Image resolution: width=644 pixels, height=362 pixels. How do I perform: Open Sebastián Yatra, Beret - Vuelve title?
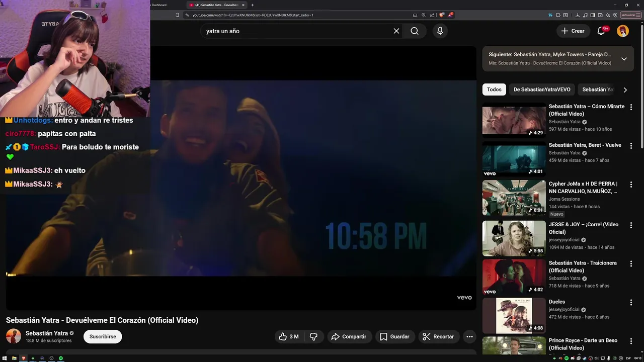[585, 145]
